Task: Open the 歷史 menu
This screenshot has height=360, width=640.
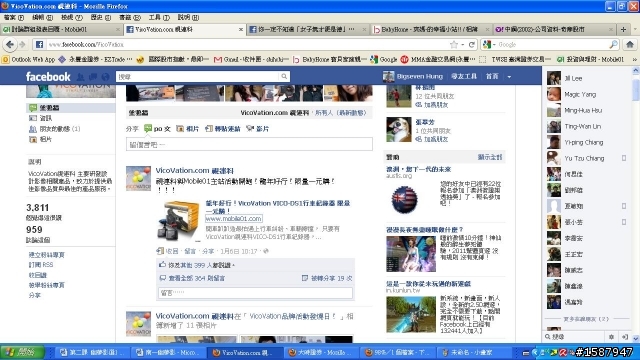Action: click(101, 18)
